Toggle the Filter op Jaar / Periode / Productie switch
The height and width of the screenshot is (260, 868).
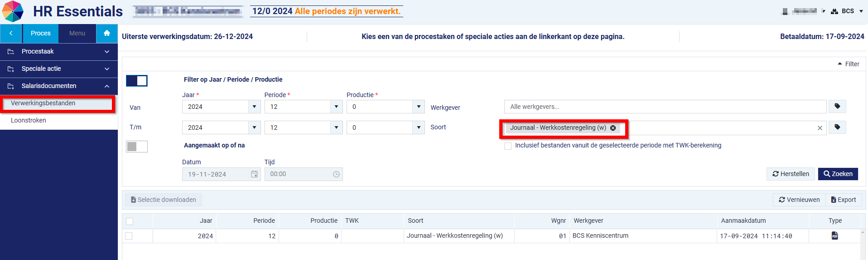pos(137,81)
